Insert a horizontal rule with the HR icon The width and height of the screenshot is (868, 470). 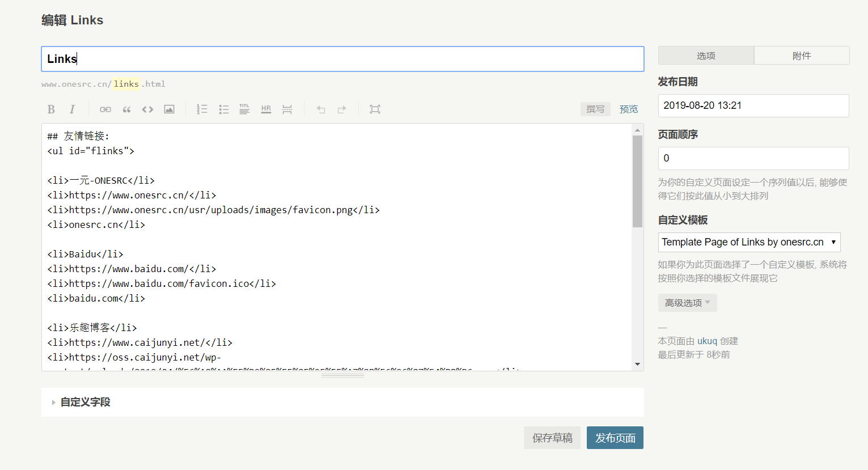tap(266, 109)
